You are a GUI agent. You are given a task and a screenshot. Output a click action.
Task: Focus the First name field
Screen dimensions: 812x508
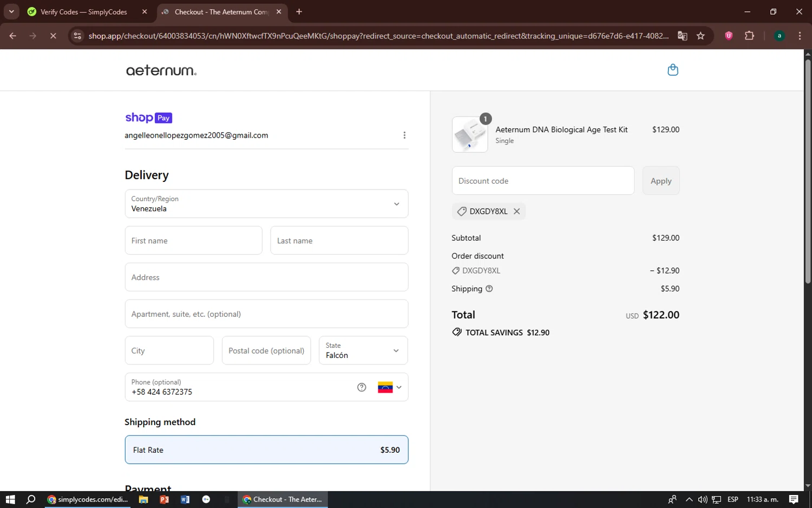point(193,240)
